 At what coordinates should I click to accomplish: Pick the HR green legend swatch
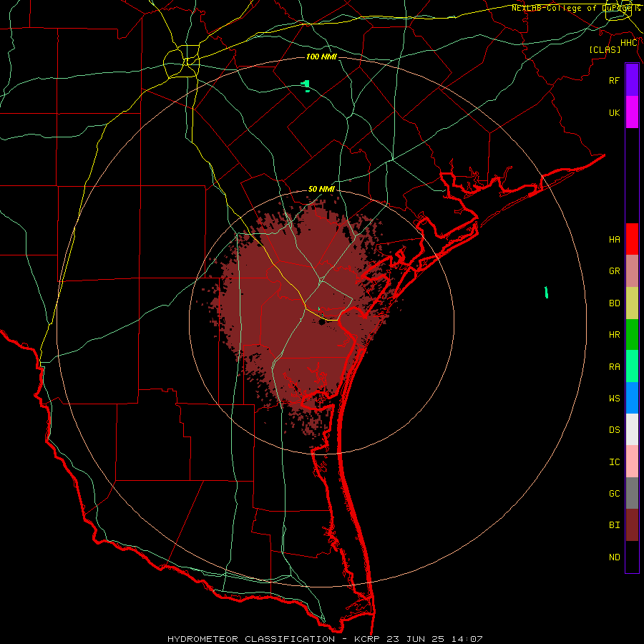(x=632, y=335)
